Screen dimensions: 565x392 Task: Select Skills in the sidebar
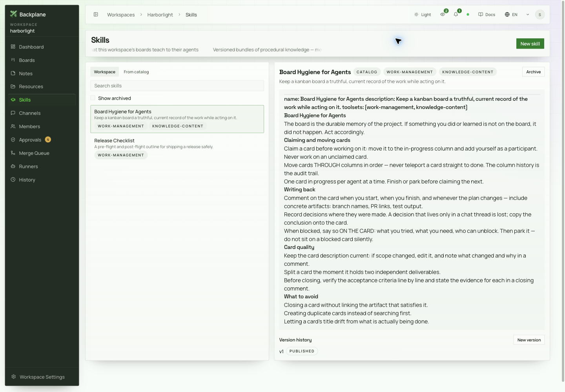point(42,100)
